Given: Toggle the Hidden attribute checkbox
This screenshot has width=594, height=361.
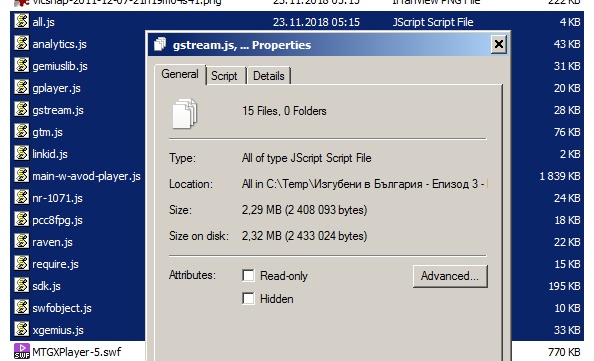Looking at the screenshot, I should [248, 298].
